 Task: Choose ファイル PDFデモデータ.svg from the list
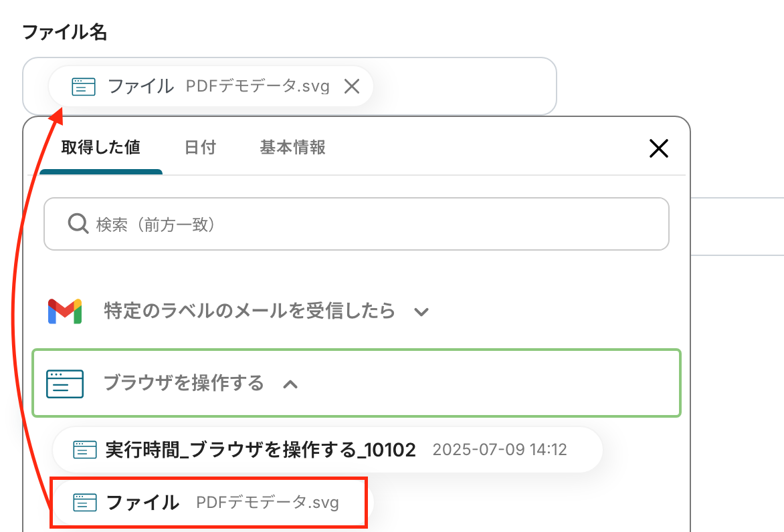(x=221, y=503)
